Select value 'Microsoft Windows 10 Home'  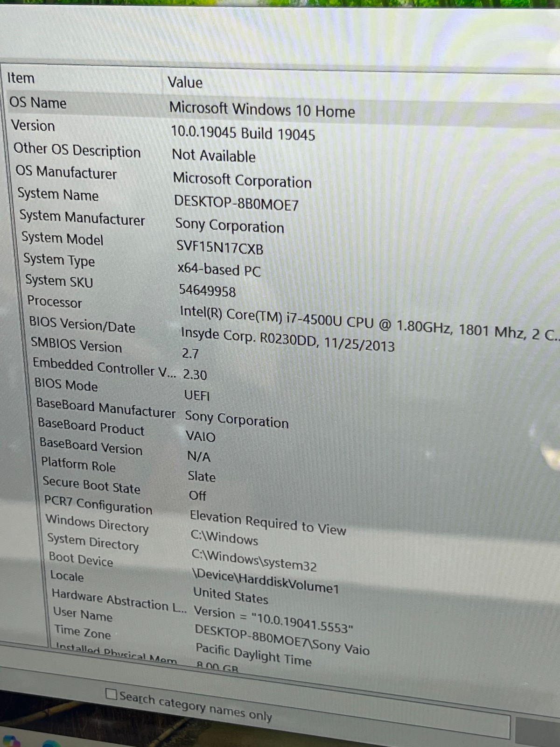pos(262,110)
